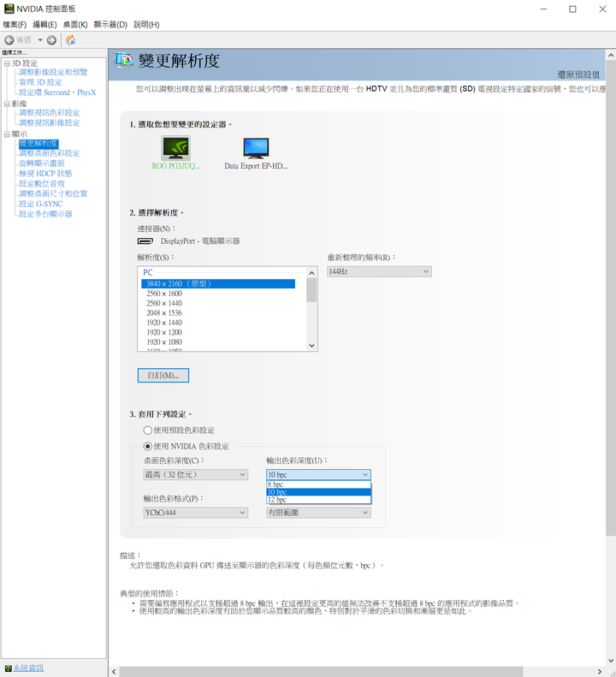The height and width of the screenshot is (677, 616).
Task: Open the 有限範圍 dynamic range dropdown
Action: coord(318,513)
